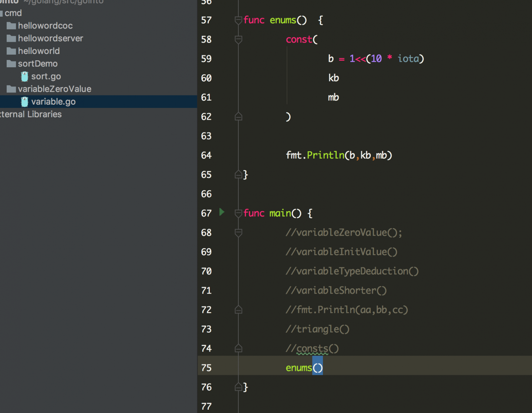Click fold end marker on line 65
The height and width of the screenshot is (413, 532).
point(238,175)
